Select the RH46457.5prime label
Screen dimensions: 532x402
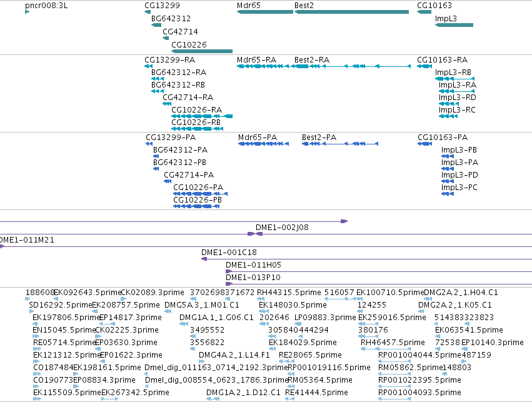coord(393,343)
